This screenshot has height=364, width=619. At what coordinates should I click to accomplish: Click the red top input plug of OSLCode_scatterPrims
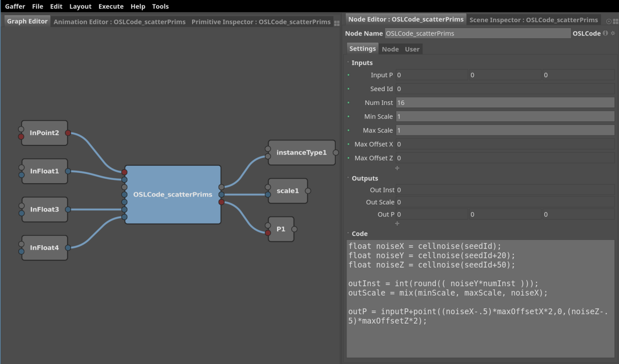coord(125,172)
